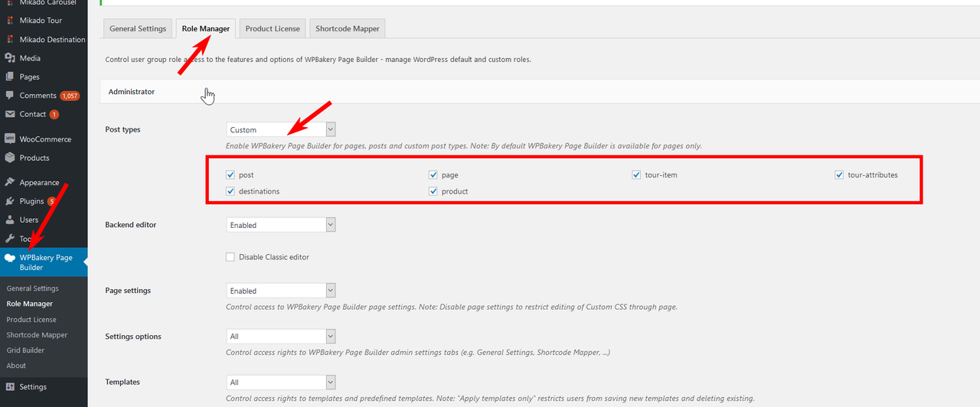The height and width of the screenshot is (407, 980).
Task: Click the Users person icon
Action: [9, 220]
